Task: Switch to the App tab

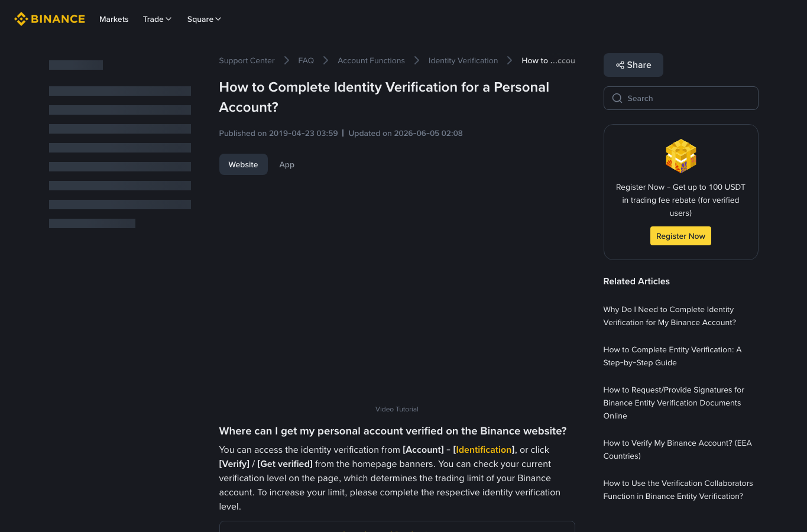Action: 287,164
